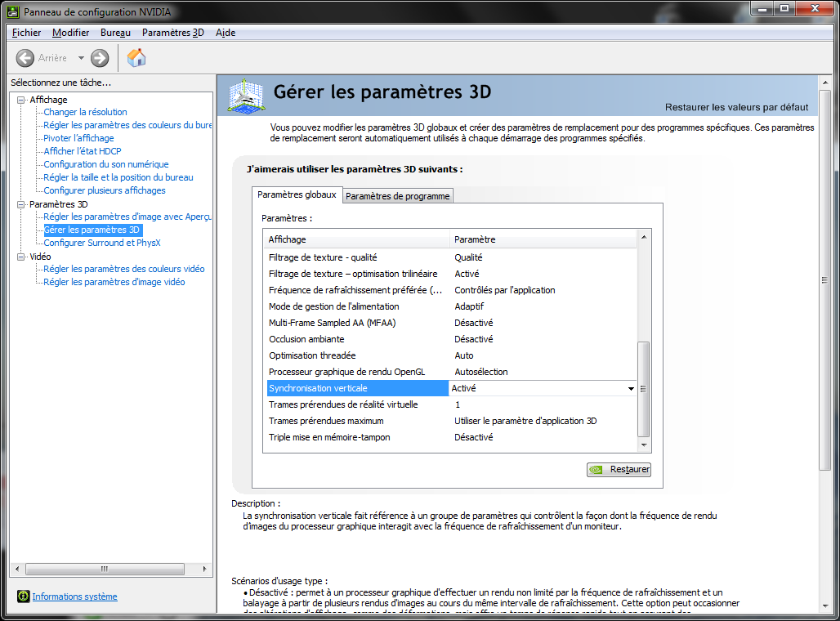Open Régler les paramètres d'image vidéo
840x621 pixels.
[x=114, y=282]
